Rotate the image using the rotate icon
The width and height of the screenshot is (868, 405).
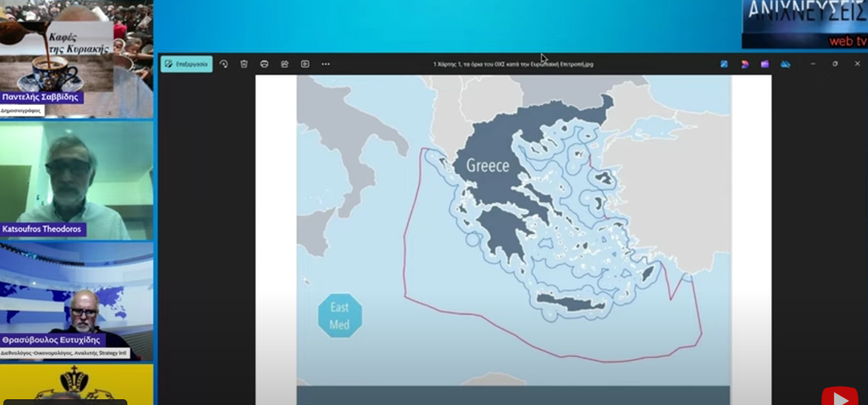(224, 64)
